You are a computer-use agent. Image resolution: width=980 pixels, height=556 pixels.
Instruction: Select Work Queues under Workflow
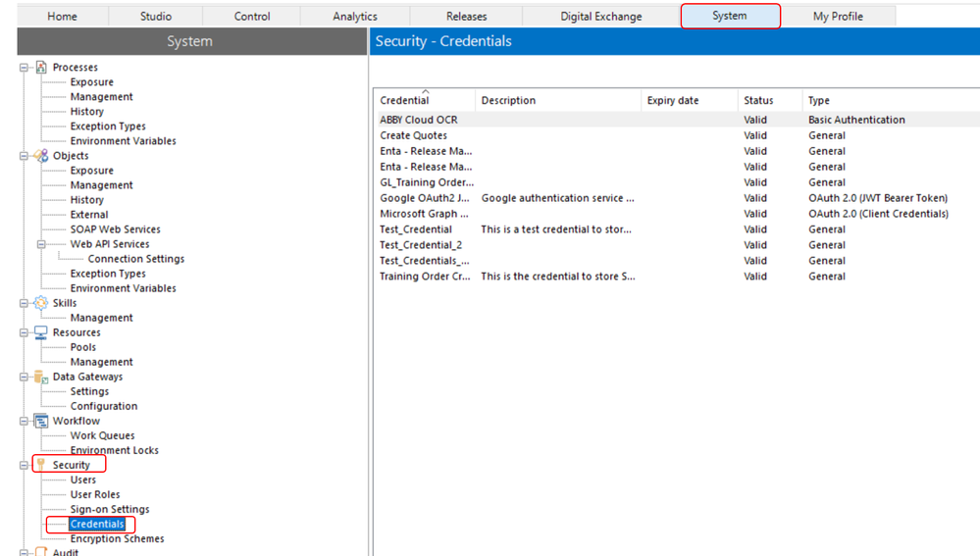click(x=102, y=435)
